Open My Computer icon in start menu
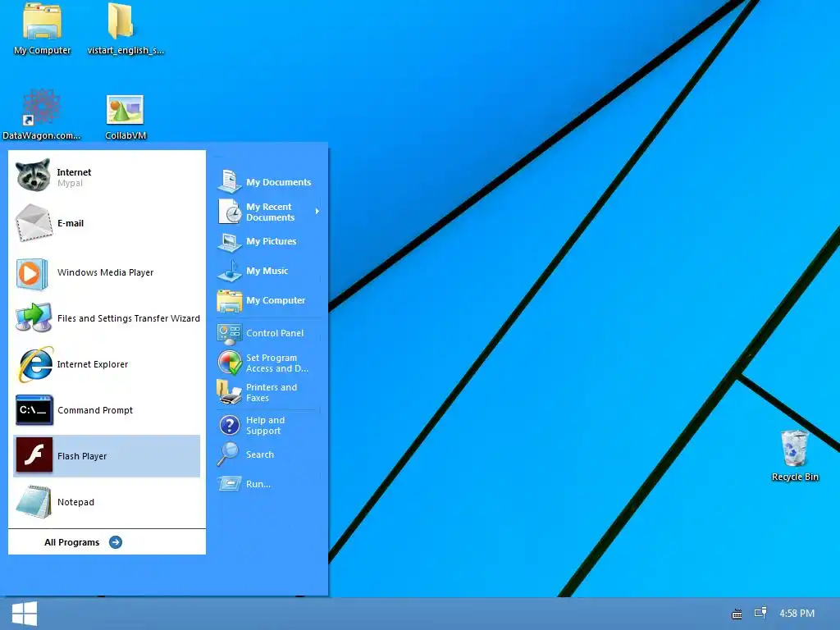 (230, 301)
